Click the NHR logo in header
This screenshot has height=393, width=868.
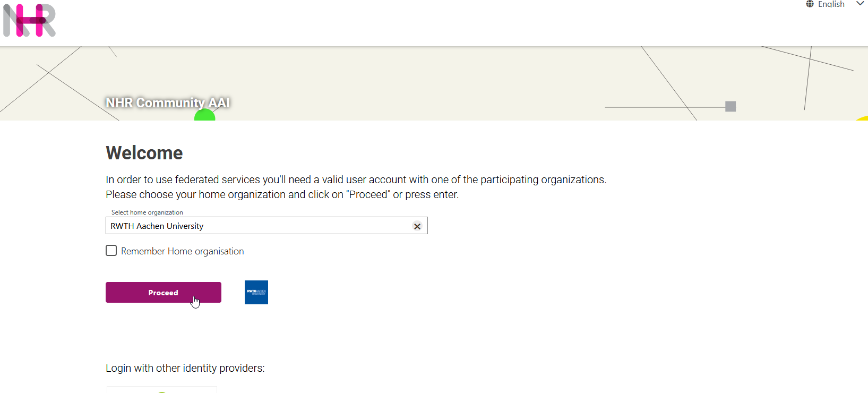pos(29,21)
